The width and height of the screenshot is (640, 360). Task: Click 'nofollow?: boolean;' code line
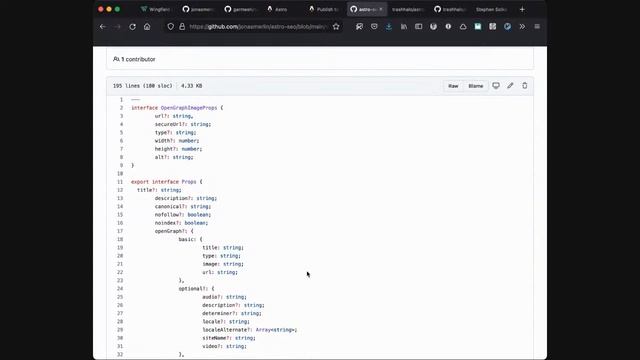(183, 215)
